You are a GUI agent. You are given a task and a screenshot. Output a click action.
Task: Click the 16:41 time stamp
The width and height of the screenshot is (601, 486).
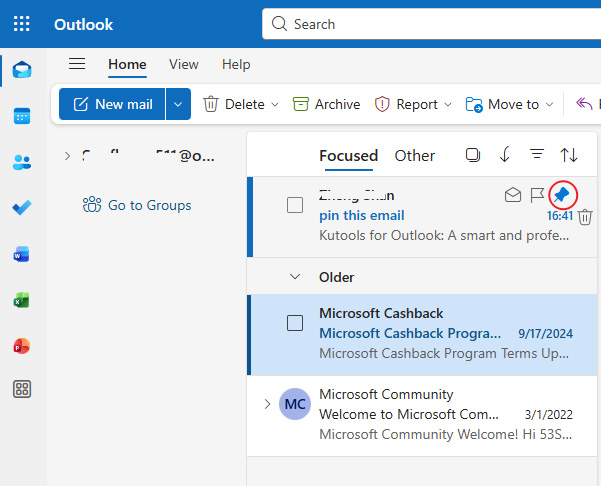(x=560, y=216)
